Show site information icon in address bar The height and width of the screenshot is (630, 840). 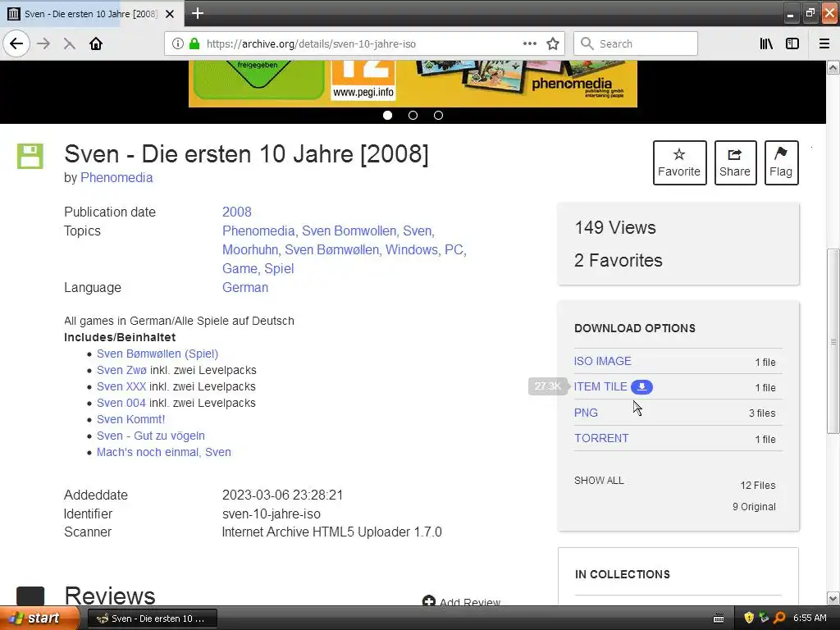pos(178,43)
